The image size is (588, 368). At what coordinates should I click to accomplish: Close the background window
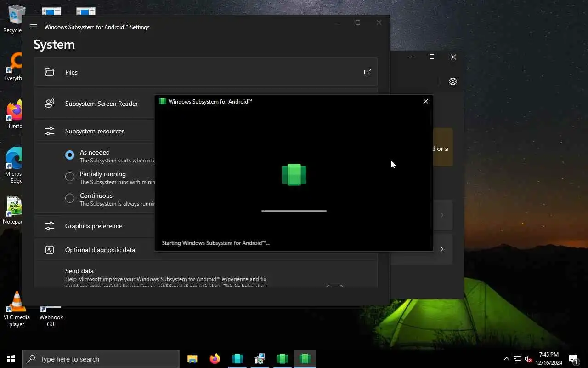point(453,57)
